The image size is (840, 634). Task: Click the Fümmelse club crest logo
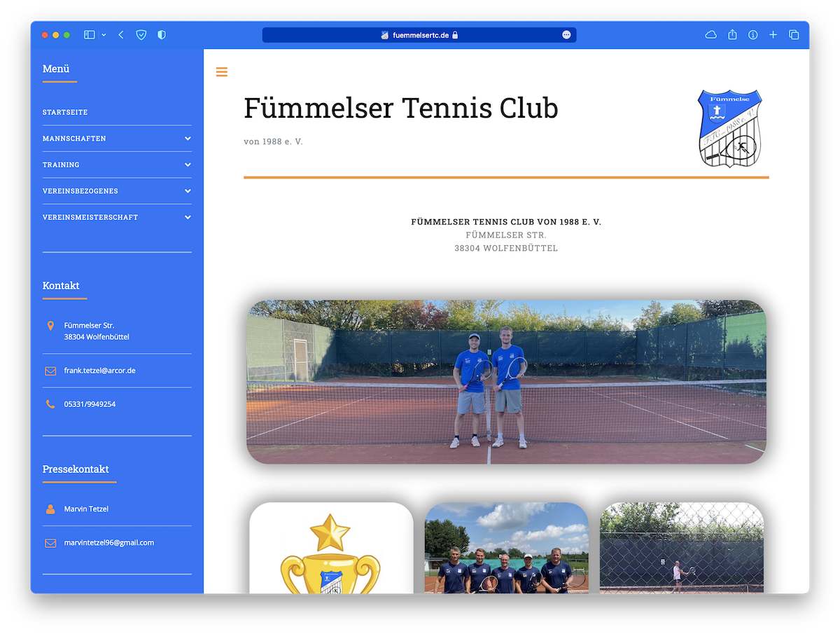coord(729,128)
